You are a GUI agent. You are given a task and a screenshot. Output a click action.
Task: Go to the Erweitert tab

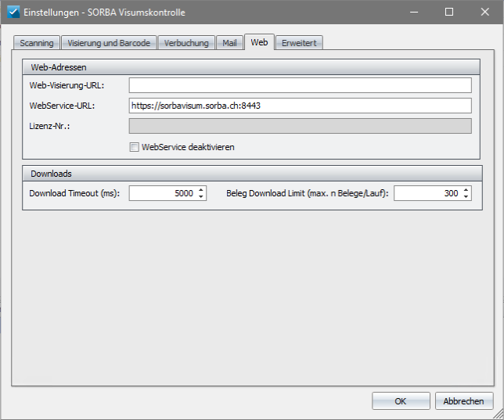pyautogui.click(x=299, y=43)
